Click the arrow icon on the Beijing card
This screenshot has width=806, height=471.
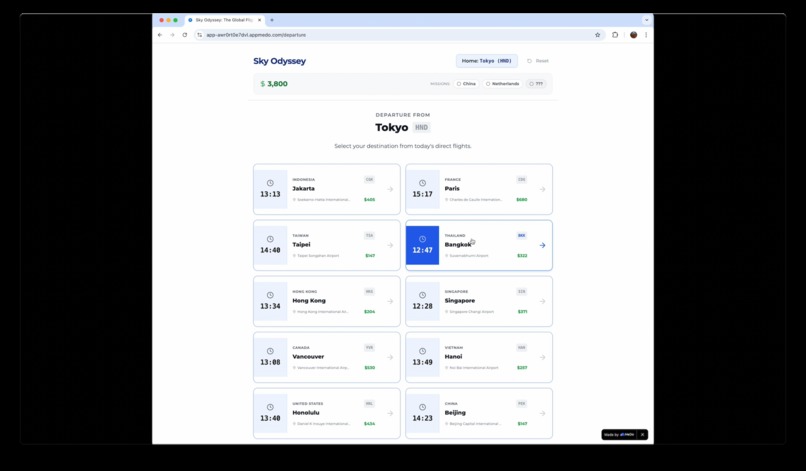(x=542, y=413)
